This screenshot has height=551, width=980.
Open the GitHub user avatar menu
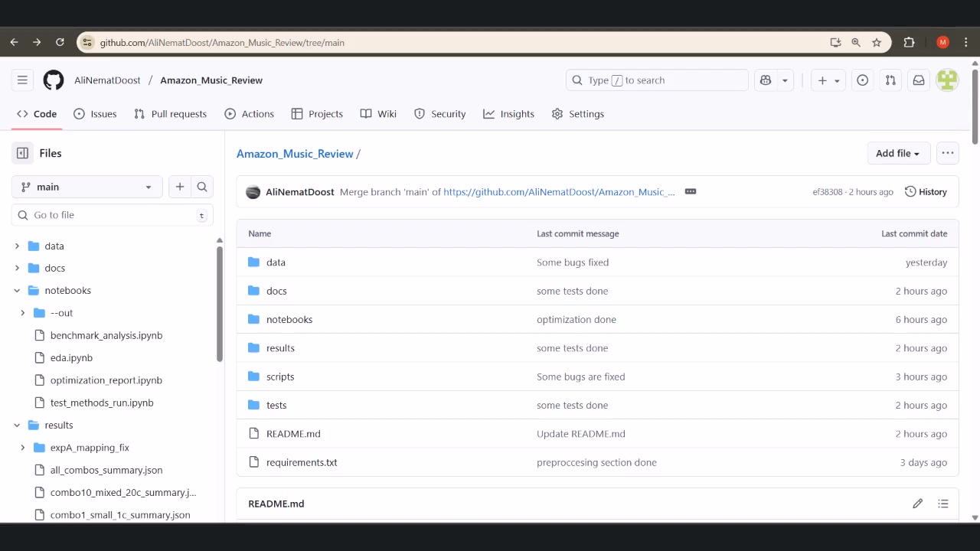click(947, 80)
